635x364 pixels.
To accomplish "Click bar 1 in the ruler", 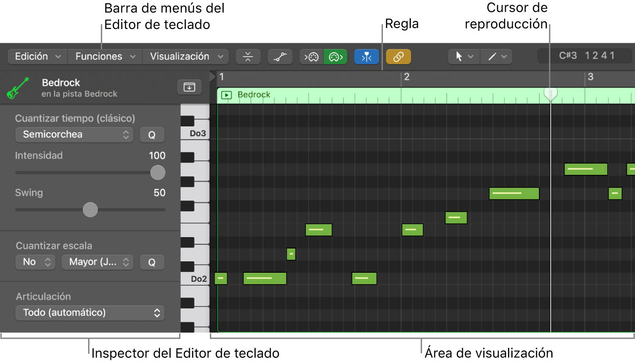I will 222,77.
